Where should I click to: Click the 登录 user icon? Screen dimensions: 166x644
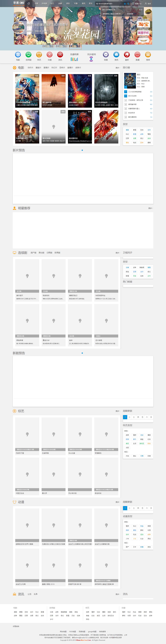pos(146,4)
